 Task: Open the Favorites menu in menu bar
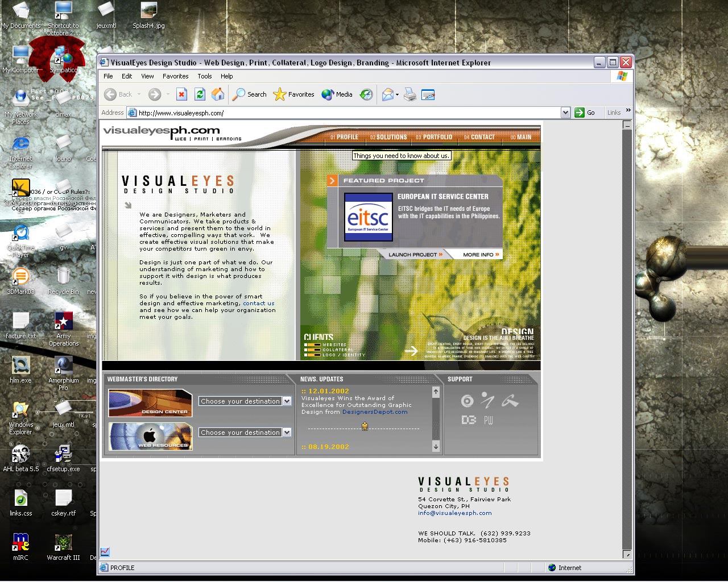click(x=175, y=76)
